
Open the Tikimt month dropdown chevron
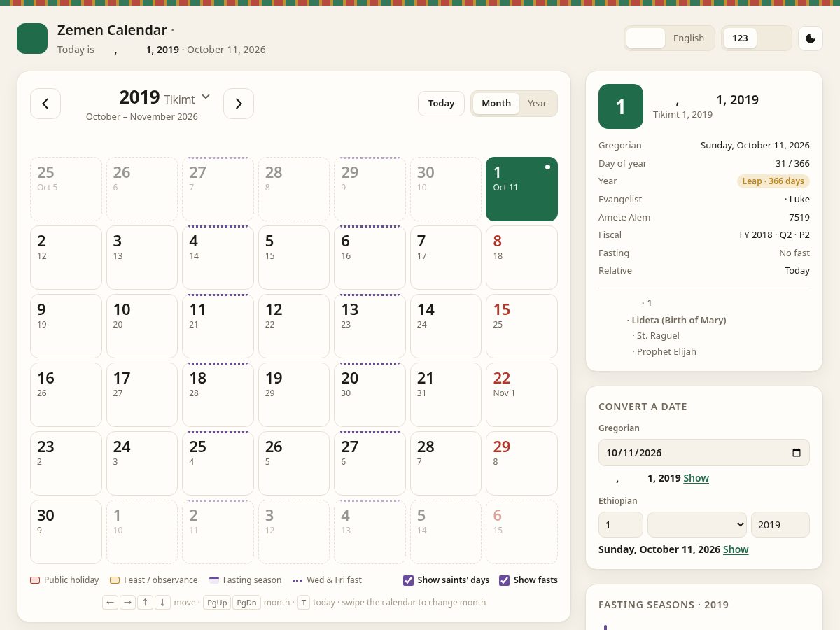click(206, 97)
